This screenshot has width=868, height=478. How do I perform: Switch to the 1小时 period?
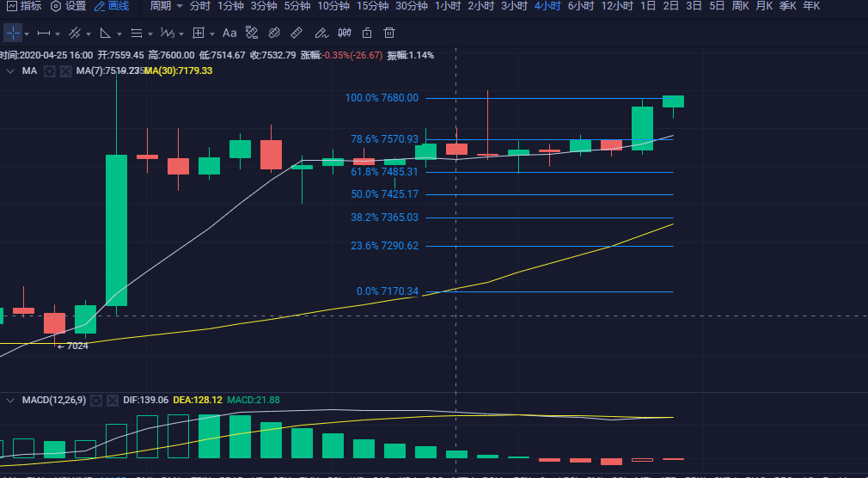click(448, 6)
